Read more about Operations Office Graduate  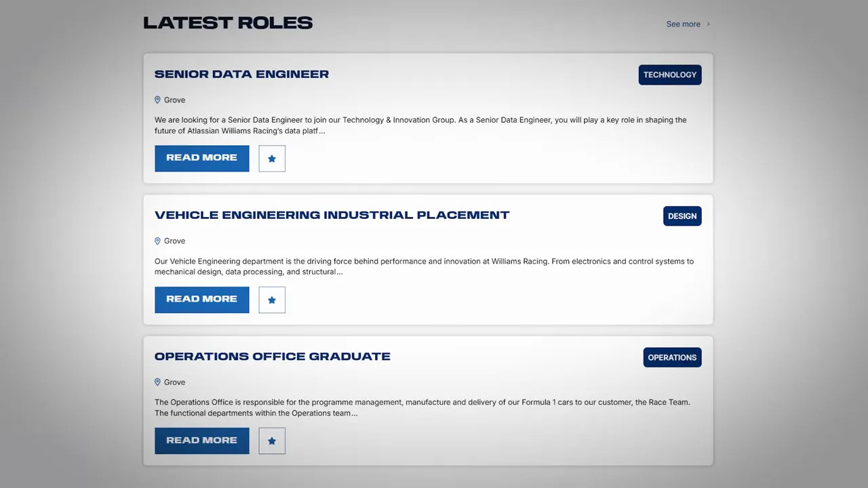coord(202,441)
